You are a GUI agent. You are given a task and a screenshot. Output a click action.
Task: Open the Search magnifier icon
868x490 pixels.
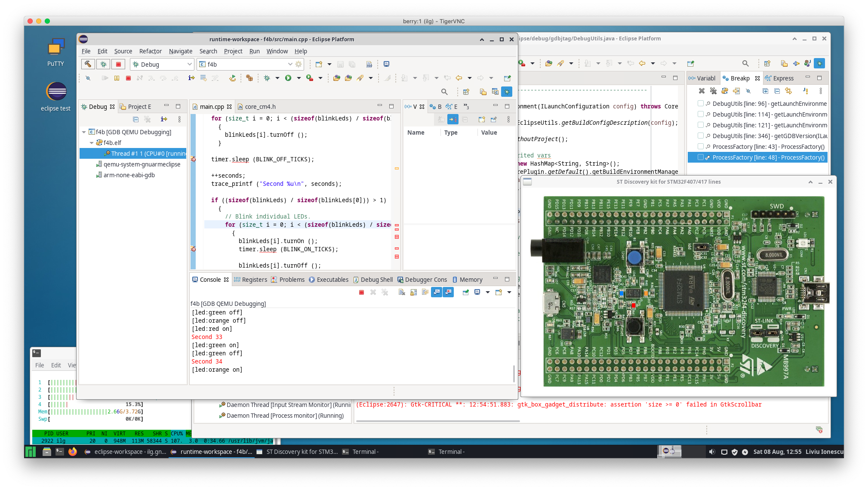coord(444,92)
